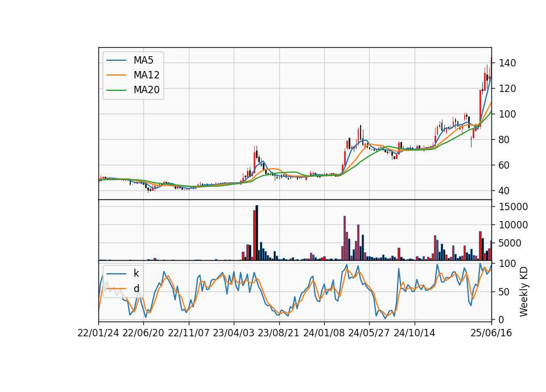
Task: Click the 24/01/08 date label
Action: 324,333
